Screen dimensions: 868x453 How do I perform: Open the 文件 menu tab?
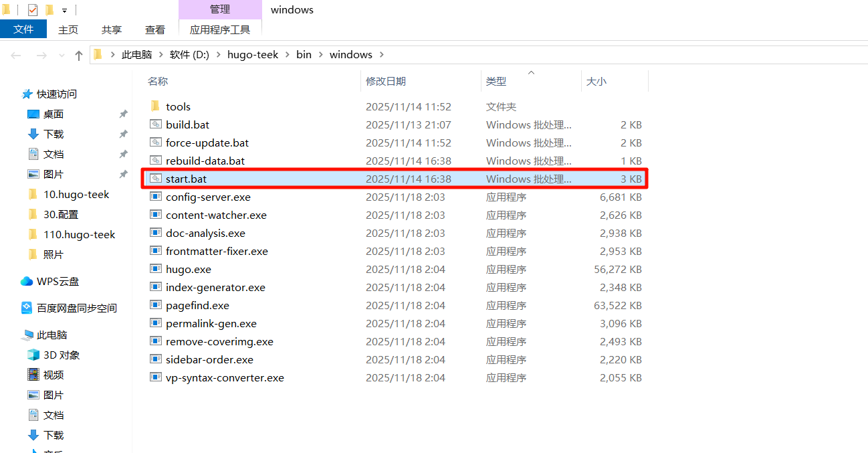coord(23,29)
